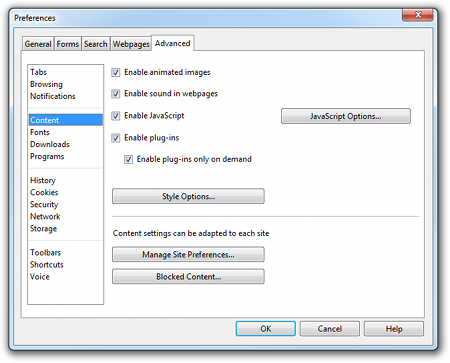Select Programs in the sidebar
Viewport: 450px width, 363px height.
pyautogui.click(x=66, y=156)
